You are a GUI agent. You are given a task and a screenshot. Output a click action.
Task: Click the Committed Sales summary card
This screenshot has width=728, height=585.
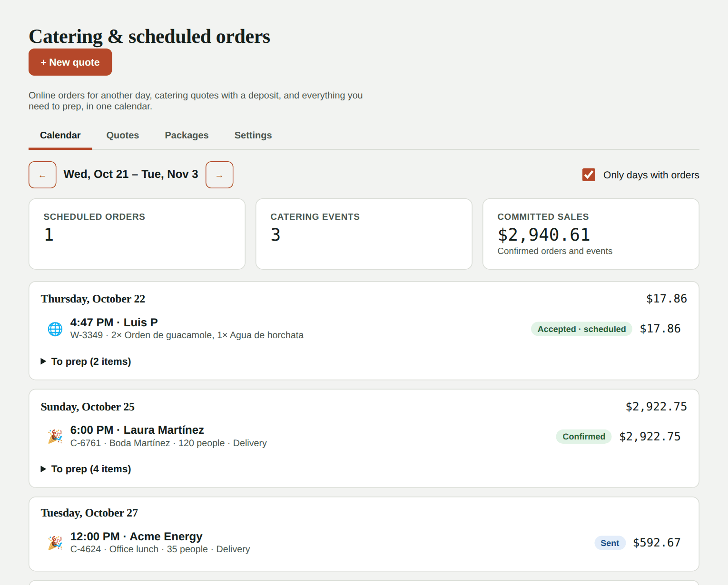[591, 234]
